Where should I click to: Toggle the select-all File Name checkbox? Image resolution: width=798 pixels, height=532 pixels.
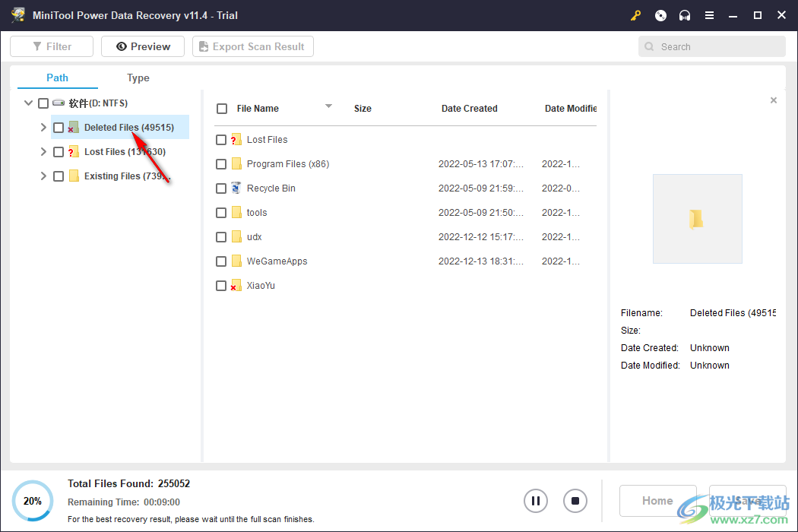(222, 109)
